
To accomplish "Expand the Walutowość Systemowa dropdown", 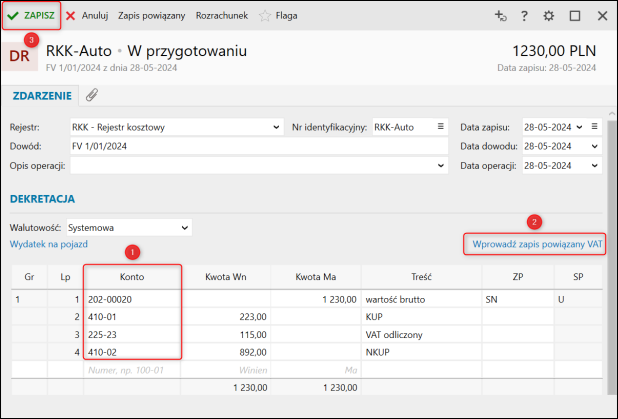I will tap(182, 227).
